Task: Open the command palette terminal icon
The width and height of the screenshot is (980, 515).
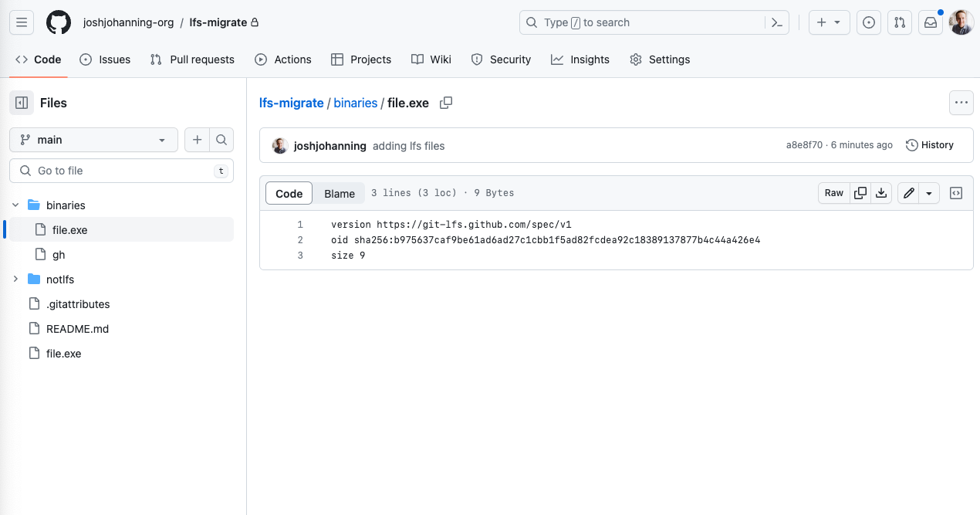Action: pos(777,22)
